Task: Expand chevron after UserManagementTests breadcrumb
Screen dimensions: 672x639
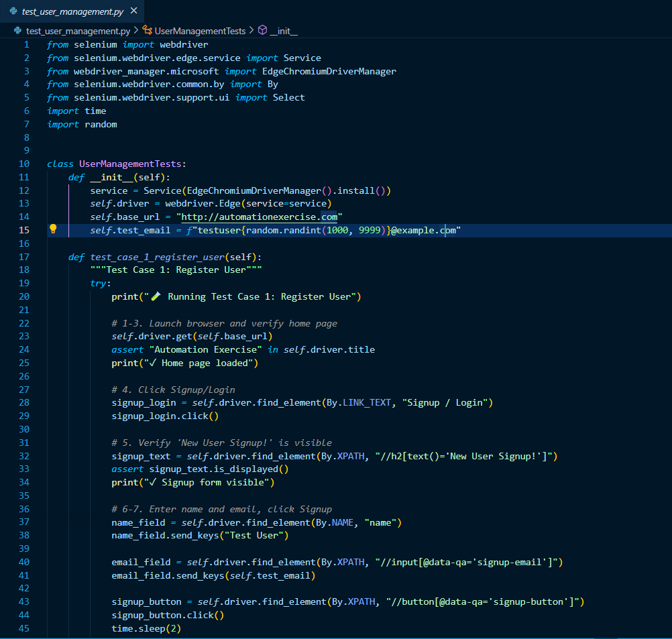Action: point(251,30)
